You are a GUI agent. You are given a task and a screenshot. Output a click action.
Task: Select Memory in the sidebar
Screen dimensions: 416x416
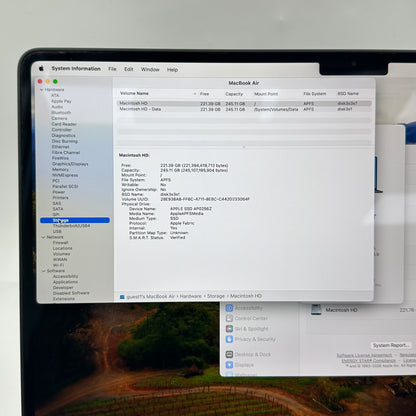[60, 169]
